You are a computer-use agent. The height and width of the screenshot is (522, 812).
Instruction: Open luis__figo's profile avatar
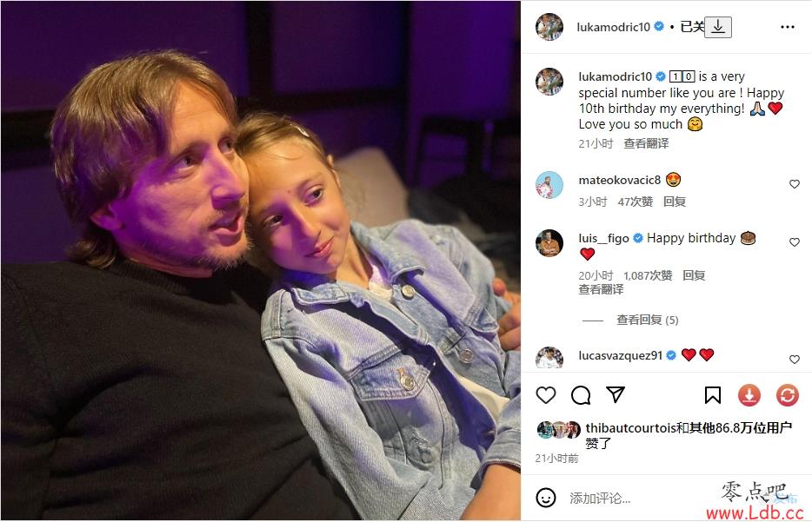pyautogui.click(x=549, y=242)
